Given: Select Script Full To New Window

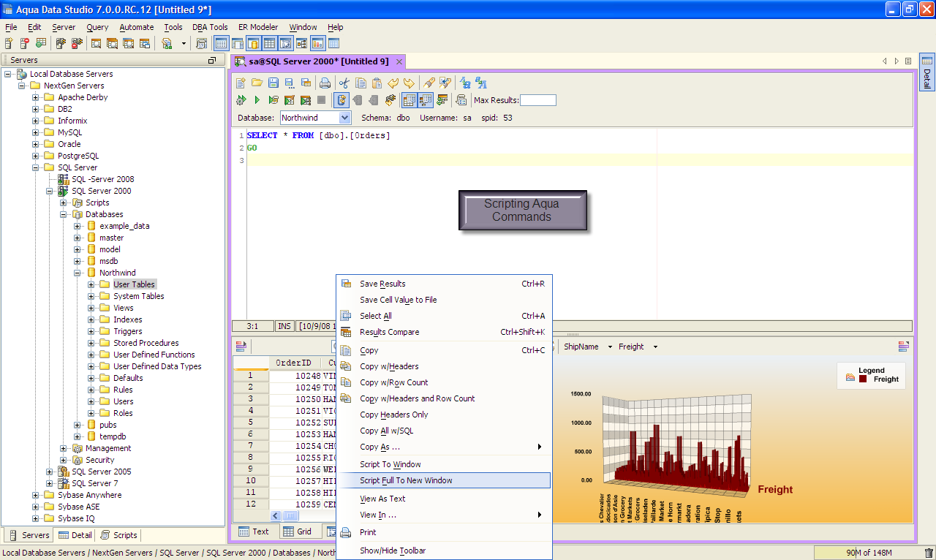Looking at the screenshot, I should (x=406, y=480).
